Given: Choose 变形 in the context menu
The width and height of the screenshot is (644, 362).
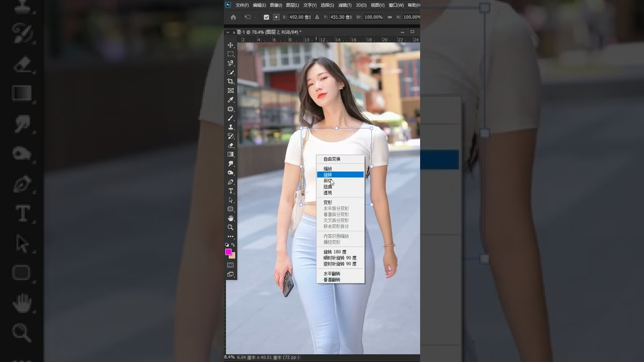Looking at the screenshot, I should [340, 202].
